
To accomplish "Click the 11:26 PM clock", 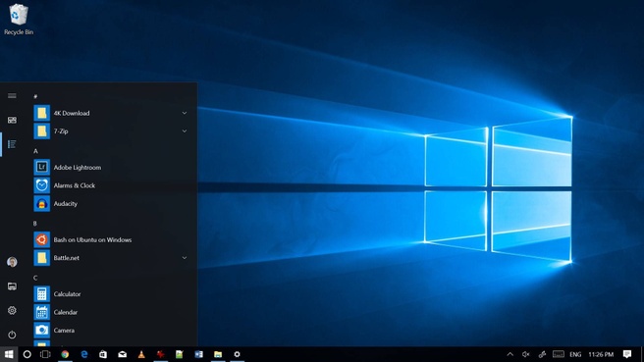I will tap(601, 354).
